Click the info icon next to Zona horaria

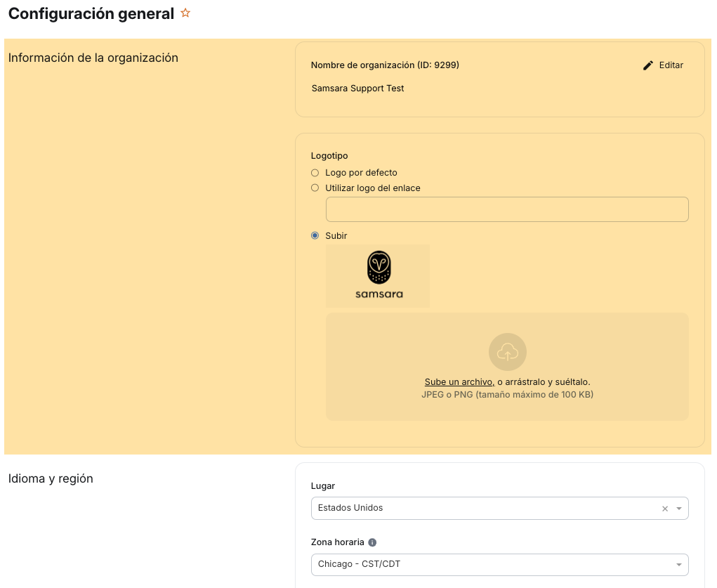click(373, 542)
